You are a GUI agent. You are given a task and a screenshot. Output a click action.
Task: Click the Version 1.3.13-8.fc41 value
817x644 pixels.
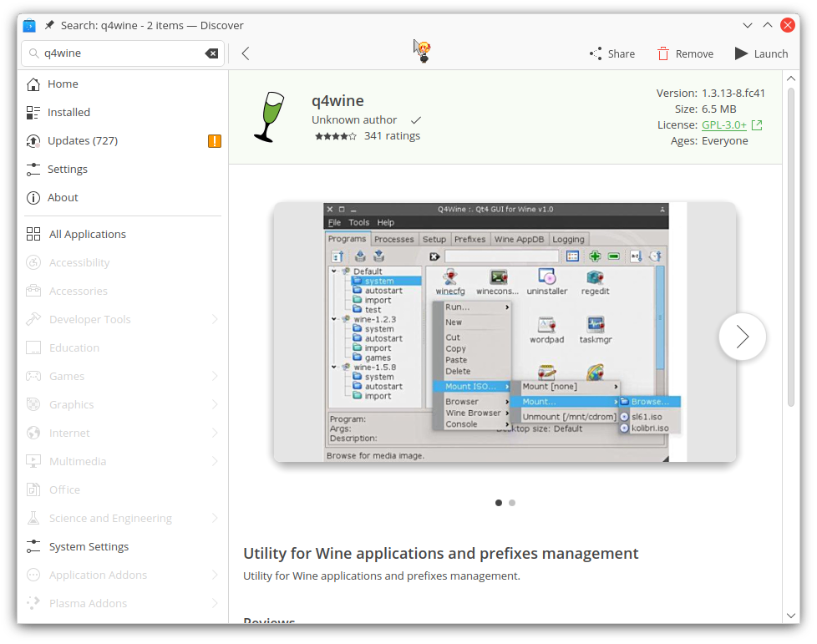click(733, 94)
